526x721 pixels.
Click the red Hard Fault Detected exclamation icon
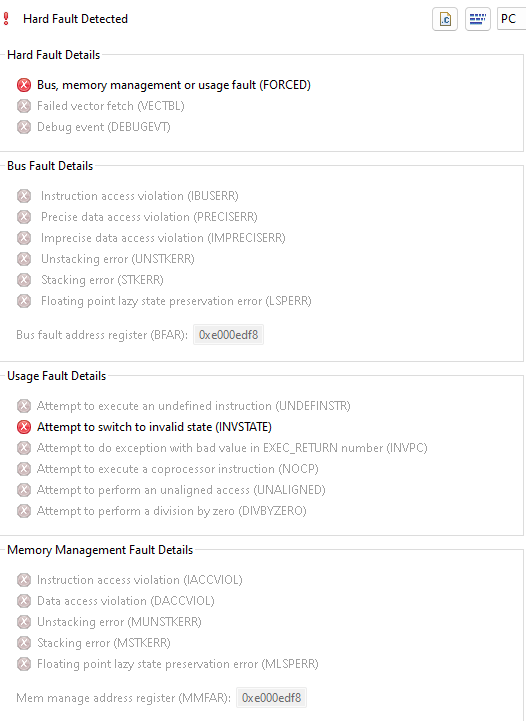pyautogui.click(x=6, y=19)
